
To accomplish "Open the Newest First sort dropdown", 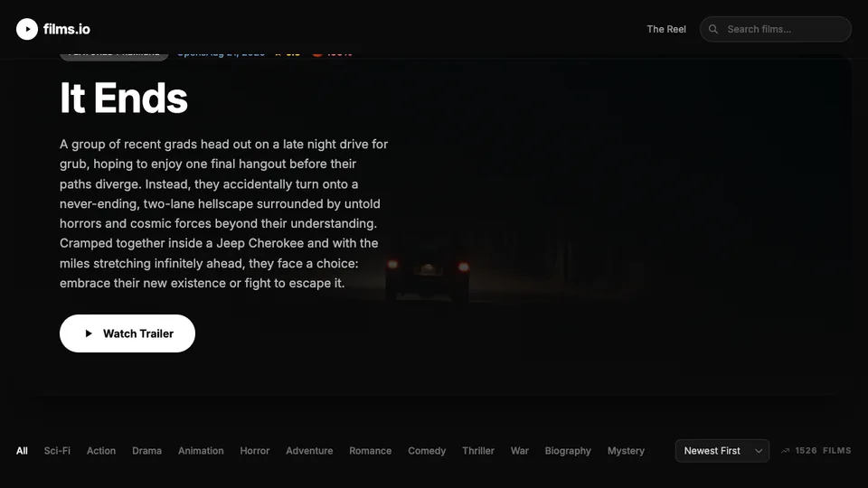I will (x=722, y=451).
